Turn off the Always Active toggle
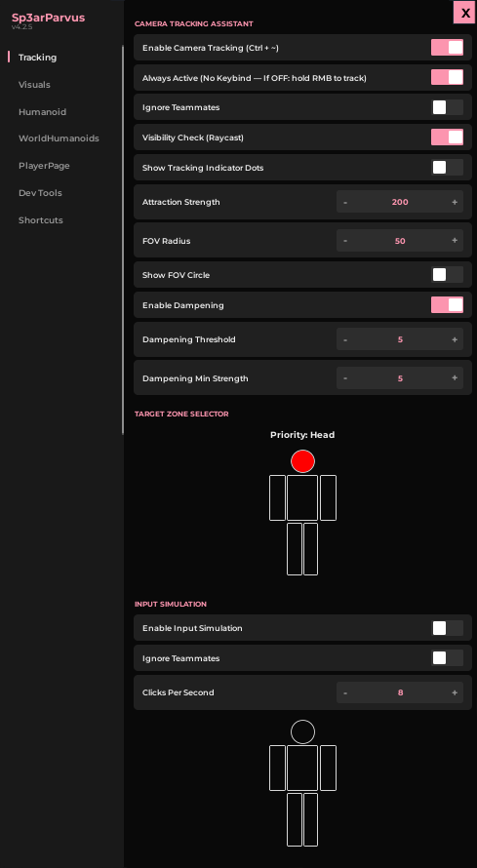Image resolution: width=477 pixels, height=868 pixels. (x=447, y=77)
